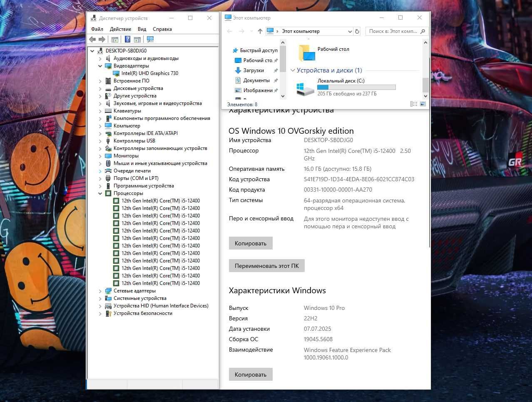
Task: Open the Действие menu
Action: tap(120, 29)
